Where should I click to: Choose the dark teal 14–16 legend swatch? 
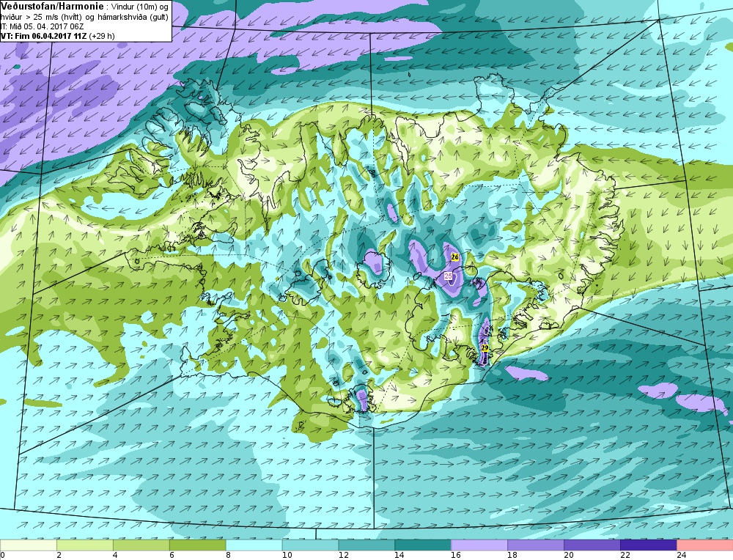(423, 545)
